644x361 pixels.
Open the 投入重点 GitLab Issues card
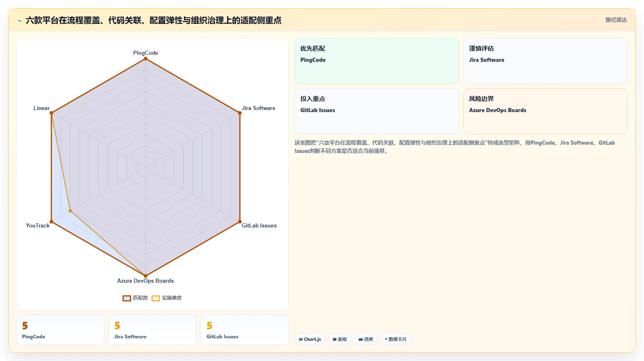point(377,111)
